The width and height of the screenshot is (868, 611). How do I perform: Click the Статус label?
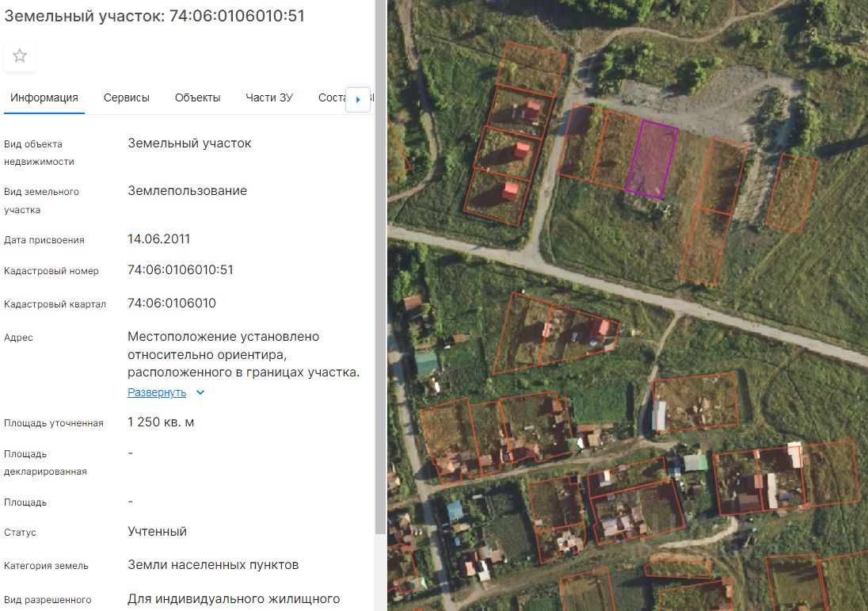(20, 533)
